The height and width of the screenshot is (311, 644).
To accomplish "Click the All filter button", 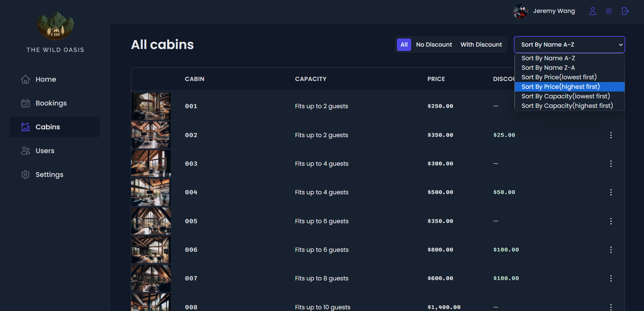I will click(404, 45).
